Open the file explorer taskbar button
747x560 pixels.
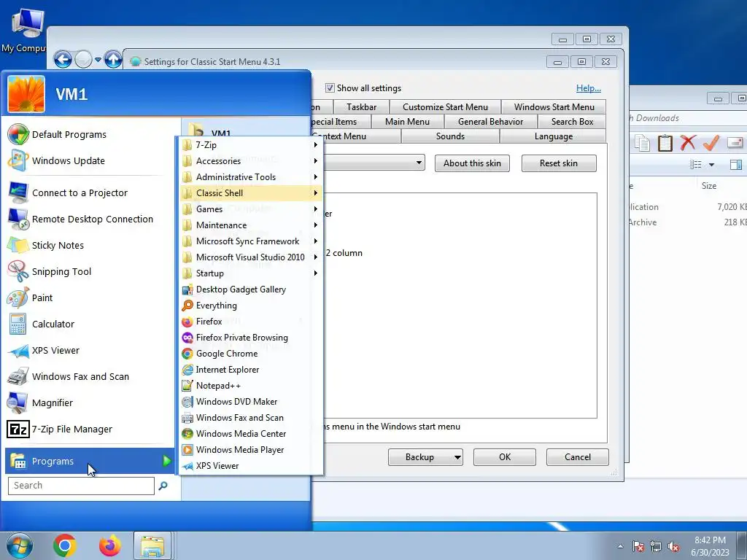(152, 545)
